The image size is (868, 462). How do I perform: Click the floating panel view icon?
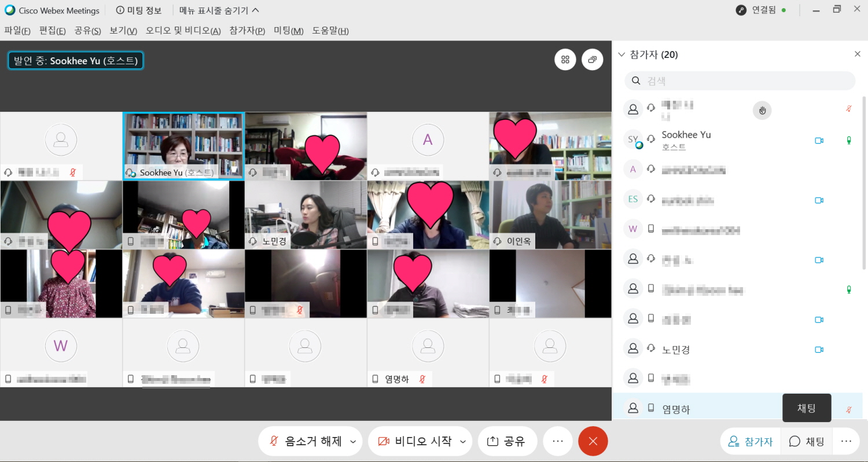[x=592, y=60]
